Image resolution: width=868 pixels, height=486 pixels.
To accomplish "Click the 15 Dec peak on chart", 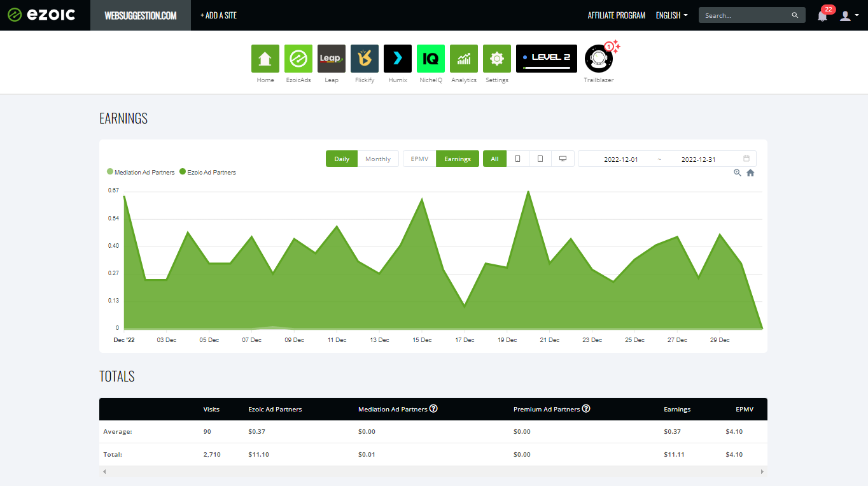I will tap(422, 199).
